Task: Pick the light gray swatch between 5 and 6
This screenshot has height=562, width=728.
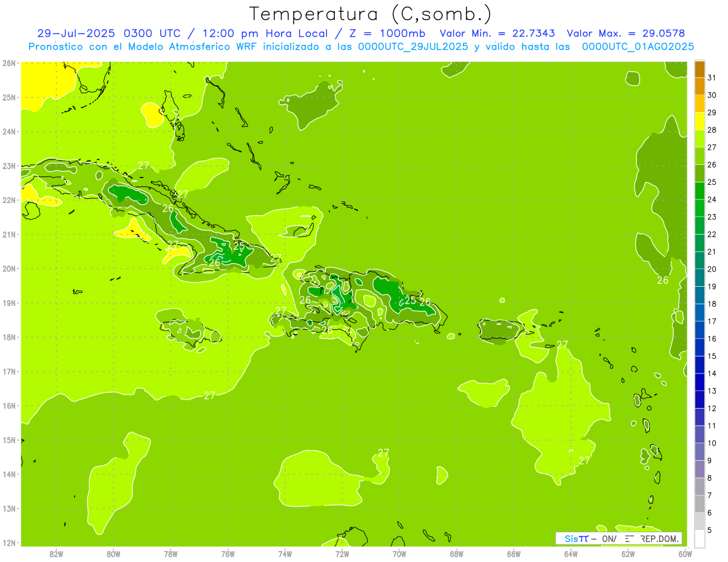Action: tap(699, 521)
